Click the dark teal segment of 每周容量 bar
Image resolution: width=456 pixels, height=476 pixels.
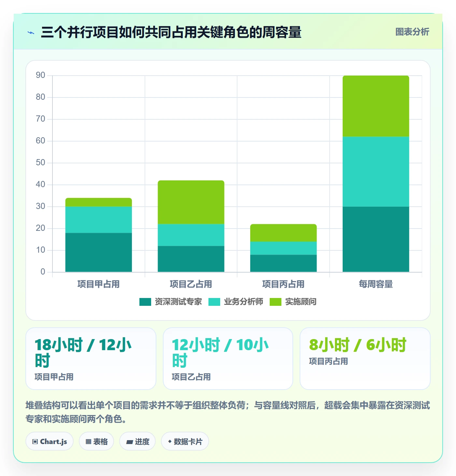pyautogui.click(x=376, y=239)
